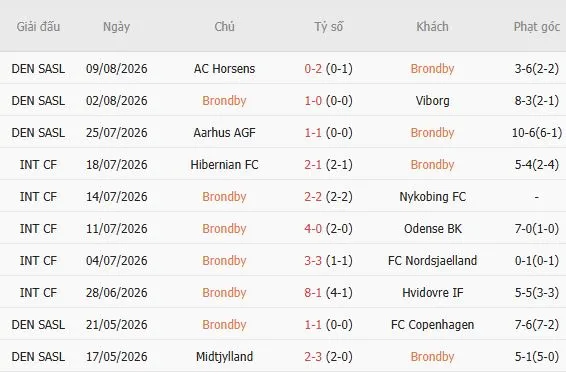Open Nykobing FC team page
566x374 pixels.
(x=432, y=197)
